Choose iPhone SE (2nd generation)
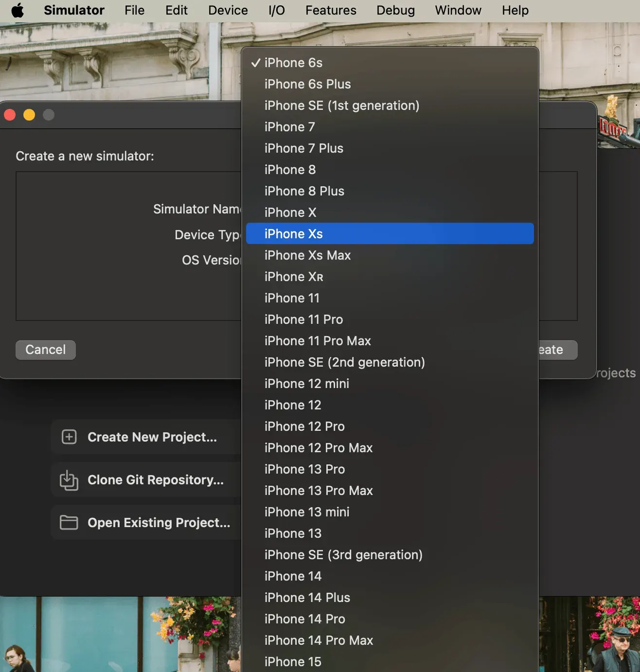 pos(390,362)
